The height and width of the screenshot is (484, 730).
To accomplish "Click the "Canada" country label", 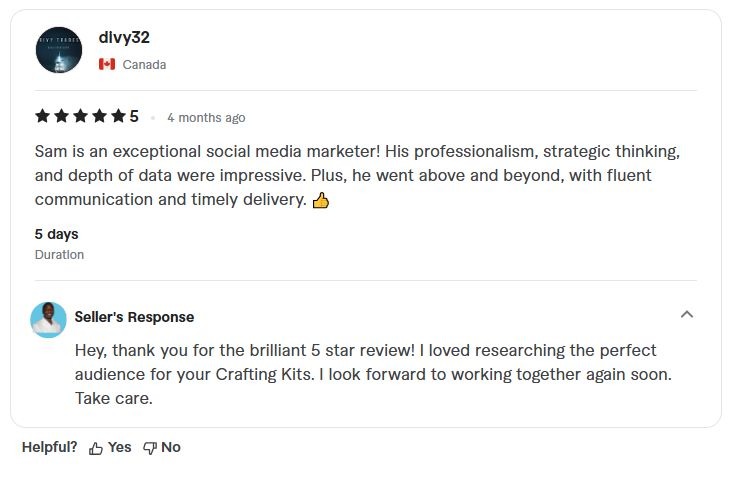I will coord(144,65).
